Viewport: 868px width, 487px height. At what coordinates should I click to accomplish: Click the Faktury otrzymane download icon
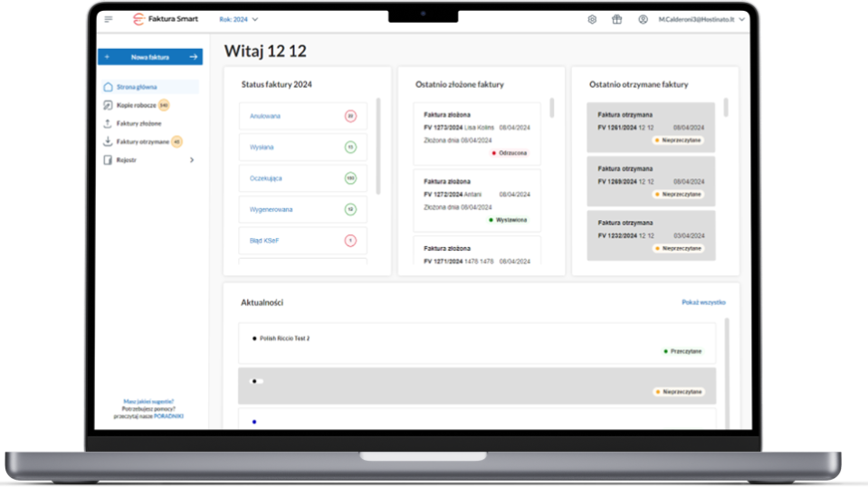pos(109,141)
